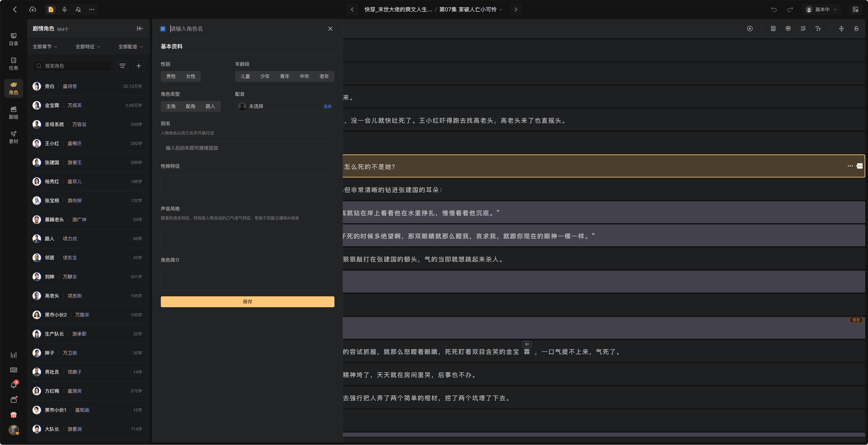The width and height of the screenshot is (868, 445).
Task: Collapse the 剧情角色 panel with arrow icon
Action: pyautogui.click(x=140, y=29)
